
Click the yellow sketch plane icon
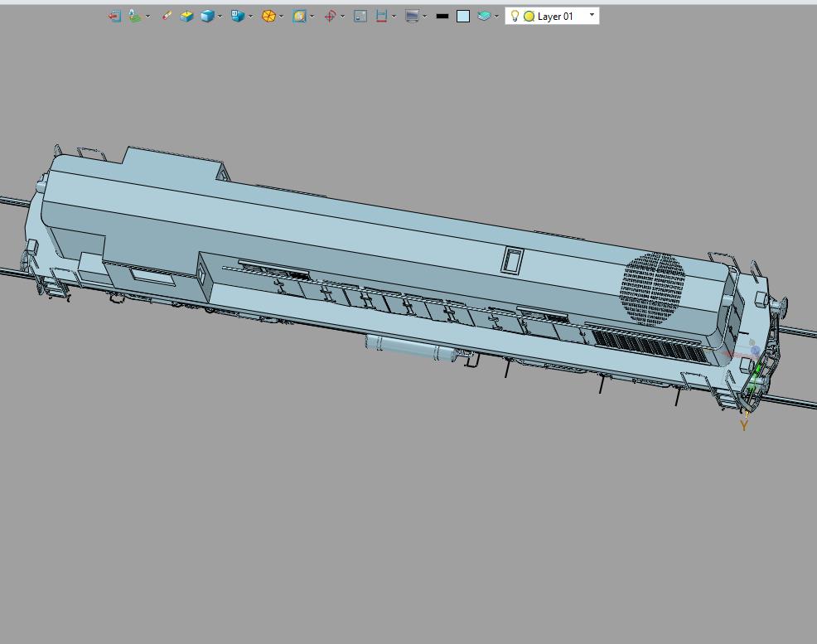186,16
